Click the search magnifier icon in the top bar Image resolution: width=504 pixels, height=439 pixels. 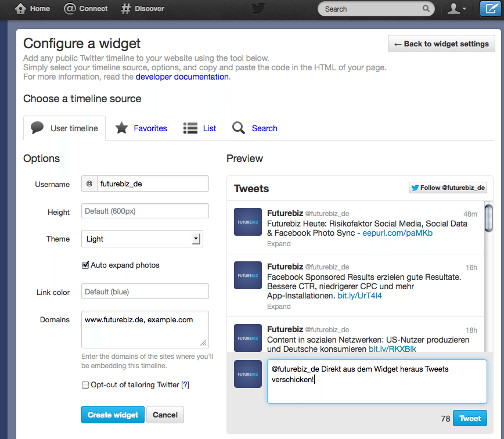click(x=426, y=9)
